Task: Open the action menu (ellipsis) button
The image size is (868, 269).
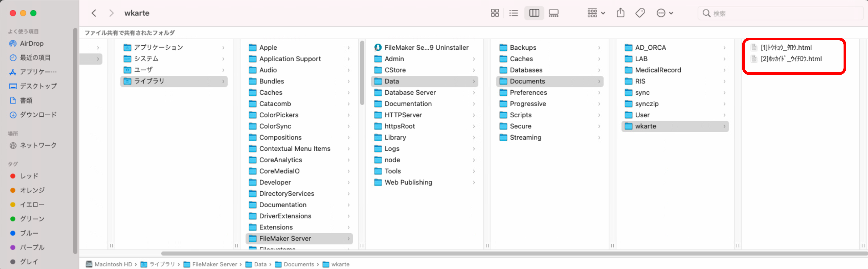Action: (x=664, y=13)
